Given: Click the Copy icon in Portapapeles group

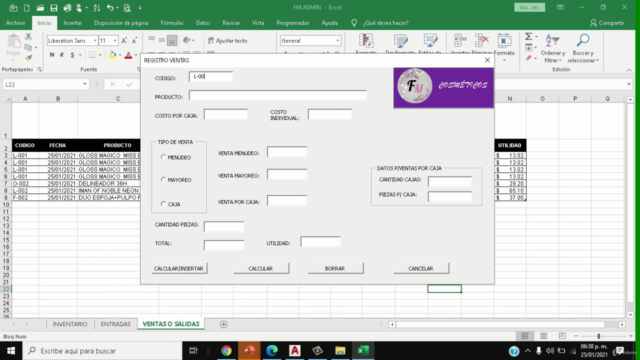Looking at the screenshot, I should 28,47.
